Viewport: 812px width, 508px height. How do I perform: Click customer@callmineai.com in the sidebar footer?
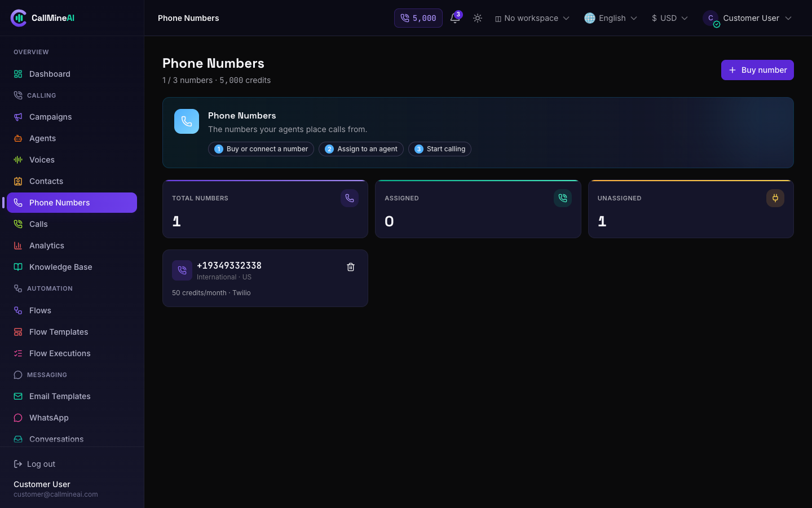(x=56, y=494)
